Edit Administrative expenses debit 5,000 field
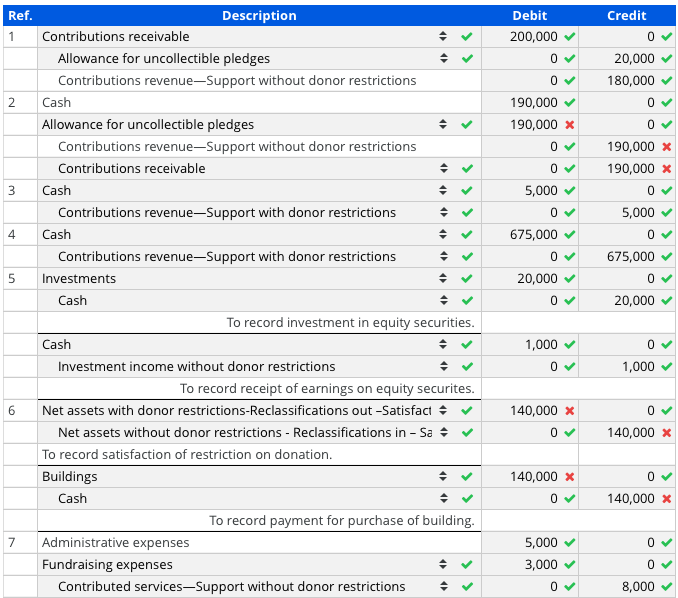The height and width of the screenshot is (598, 678). [530, 542]
